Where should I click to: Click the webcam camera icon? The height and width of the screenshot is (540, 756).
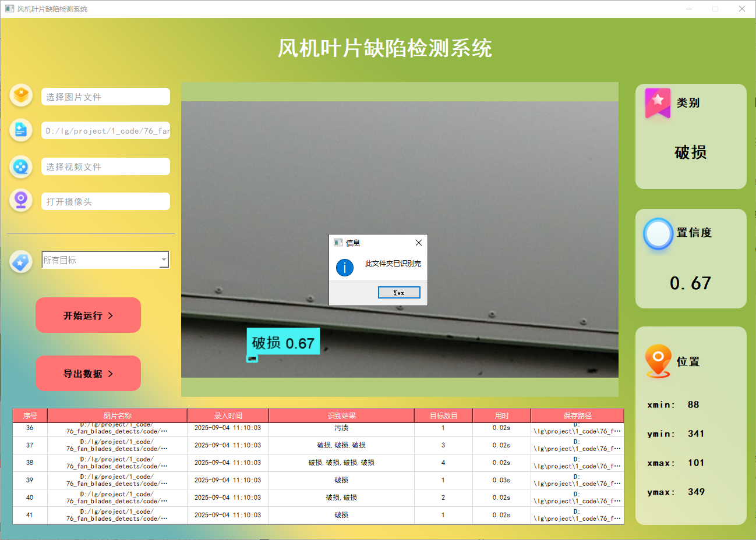tap(21, 200)
